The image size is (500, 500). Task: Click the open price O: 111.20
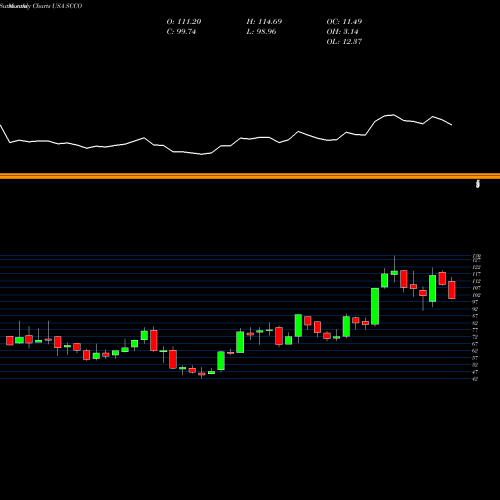[184, 22]
